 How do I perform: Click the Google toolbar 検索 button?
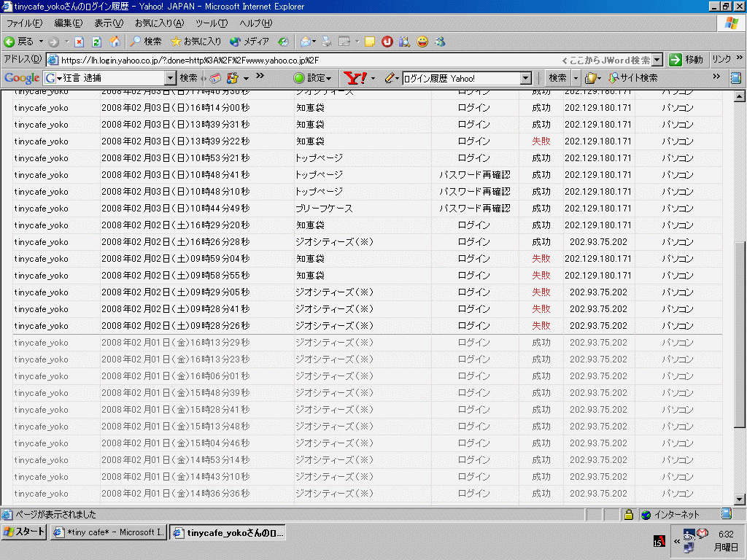[189, 78]
